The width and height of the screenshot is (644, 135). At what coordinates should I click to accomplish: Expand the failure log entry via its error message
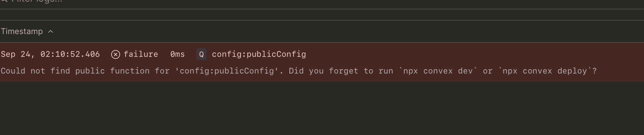[299, 71]
